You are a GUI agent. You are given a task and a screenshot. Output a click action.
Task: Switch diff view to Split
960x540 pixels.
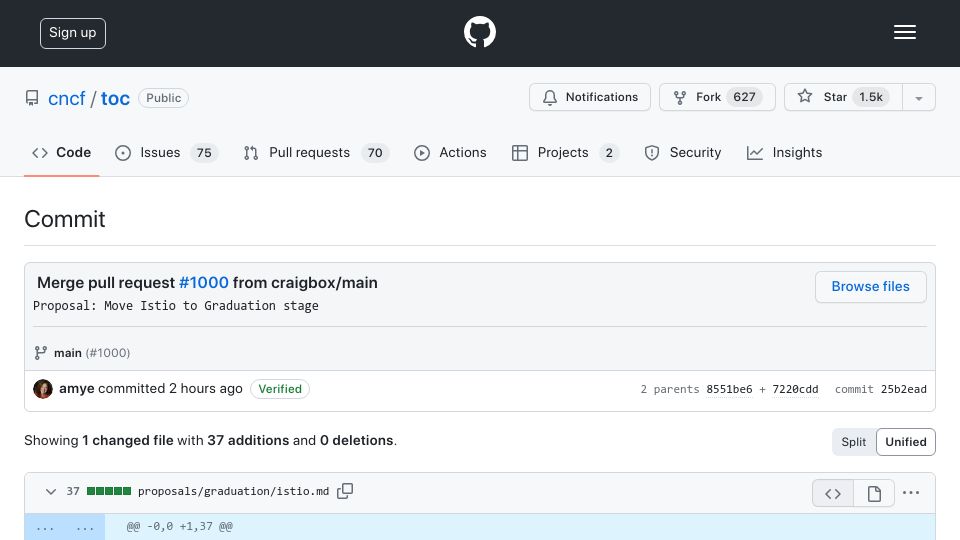tap(853, 442)
